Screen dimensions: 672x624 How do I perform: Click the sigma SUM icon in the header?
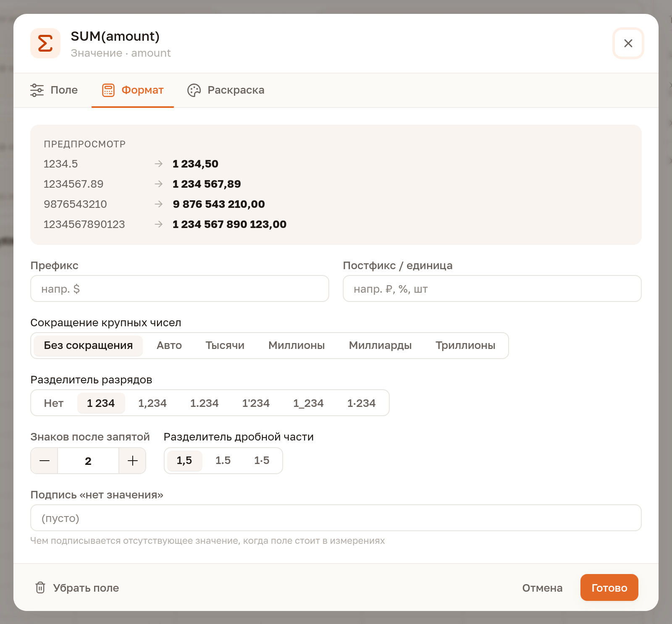point(45,43)
